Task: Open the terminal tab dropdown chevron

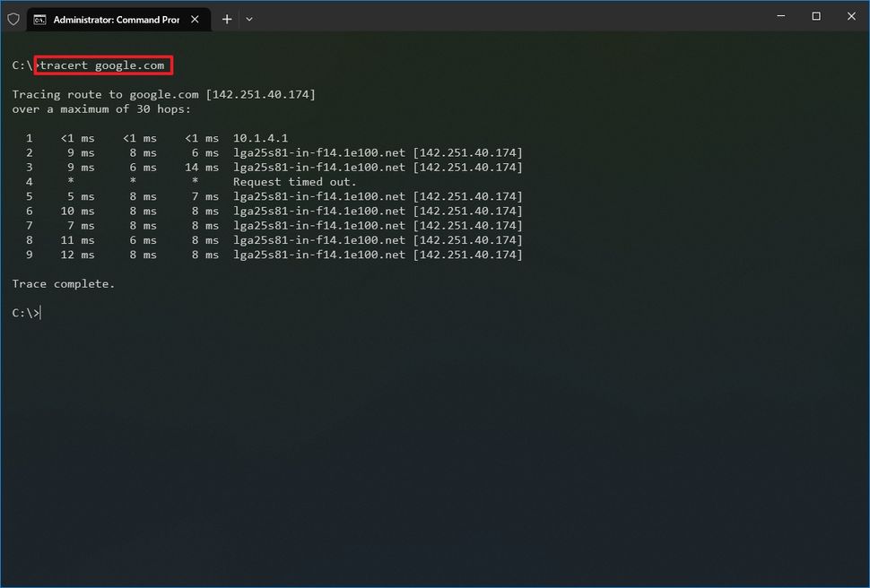Action: [x=248, y=18]
